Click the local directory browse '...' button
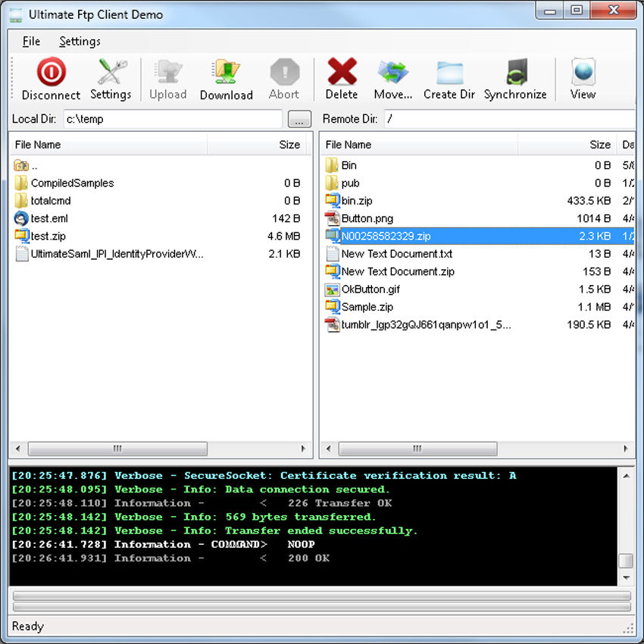 (x=299, y=119)
